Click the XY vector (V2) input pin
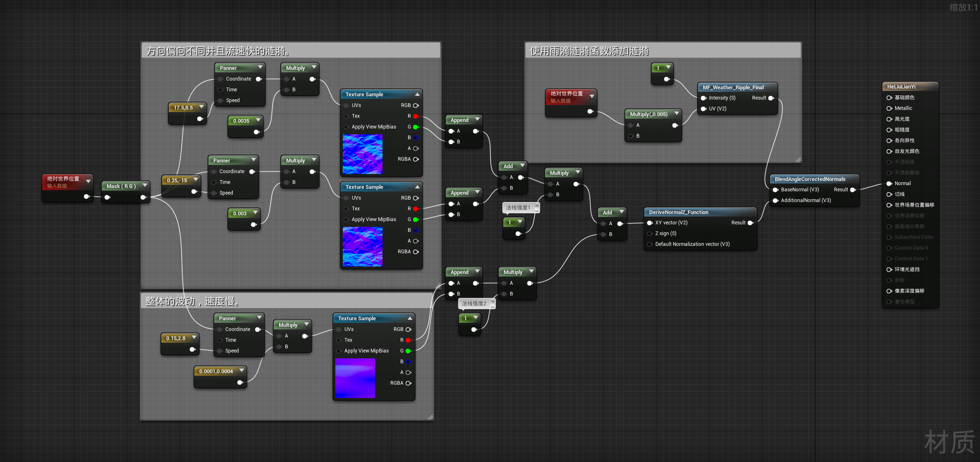The width and height of the screenshot is (980, 462). (650, 223)
